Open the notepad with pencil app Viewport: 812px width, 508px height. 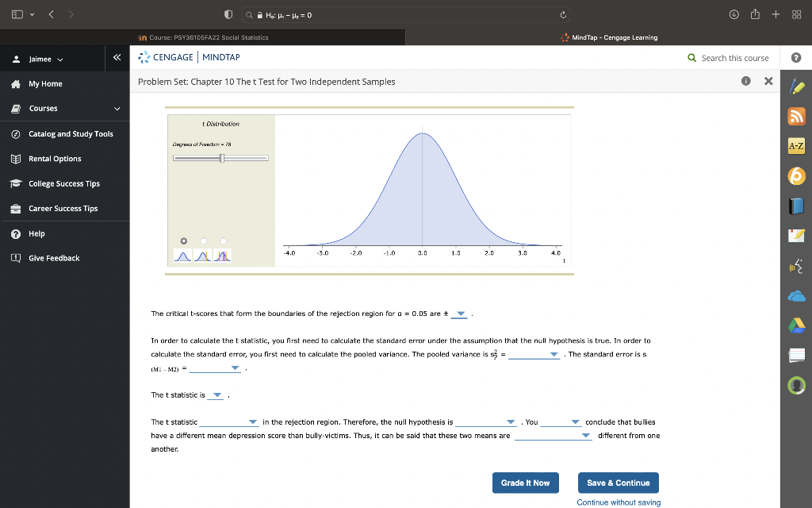(x=796, y=236)
